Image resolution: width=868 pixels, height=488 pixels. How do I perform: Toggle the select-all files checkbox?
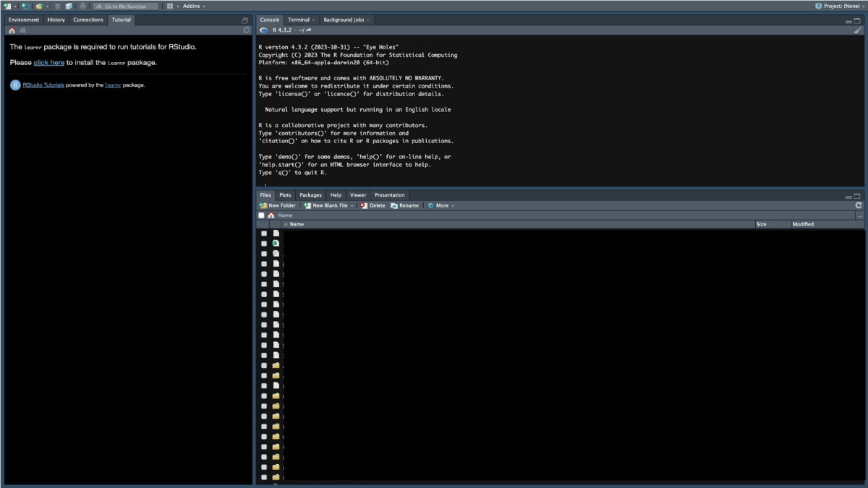261,215
